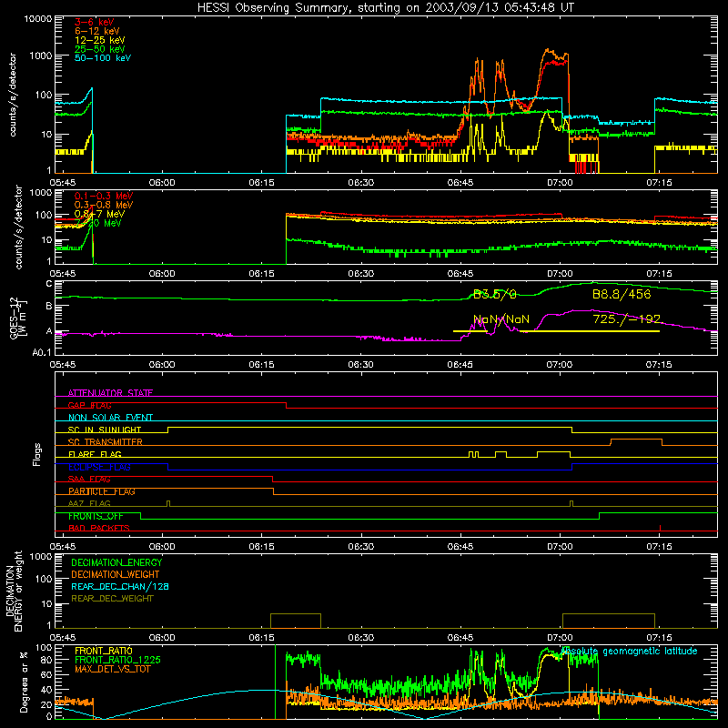Select the 25-50 keV legend label

tap(100, 49)
